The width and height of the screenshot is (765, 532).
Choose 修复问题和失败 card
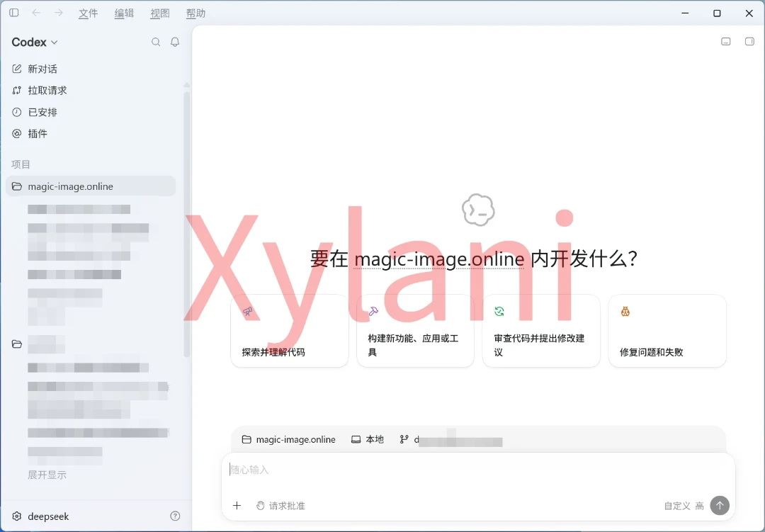pos(667,331)
